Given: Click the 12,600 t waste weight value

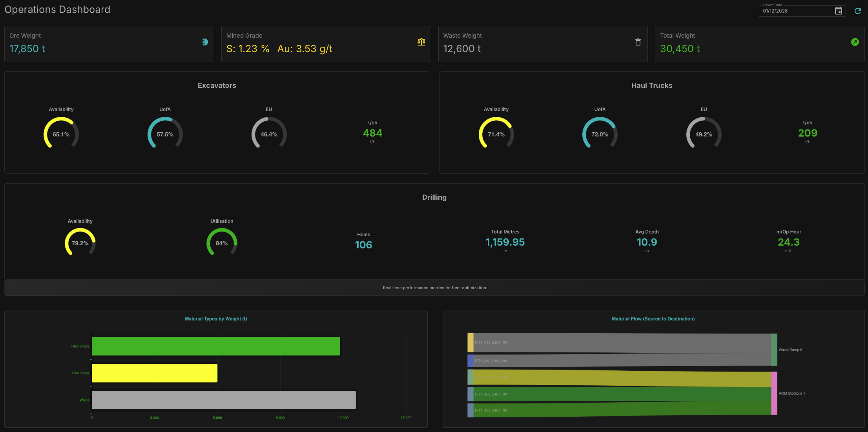Looking at the screenshot, I should pyautogui.click(x=462, y=49).
